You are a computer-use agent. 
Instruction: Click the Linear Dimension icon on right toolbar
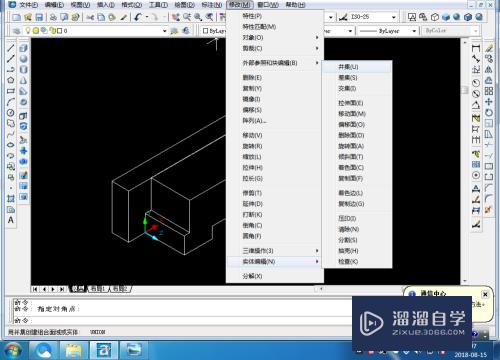(476, 48)
